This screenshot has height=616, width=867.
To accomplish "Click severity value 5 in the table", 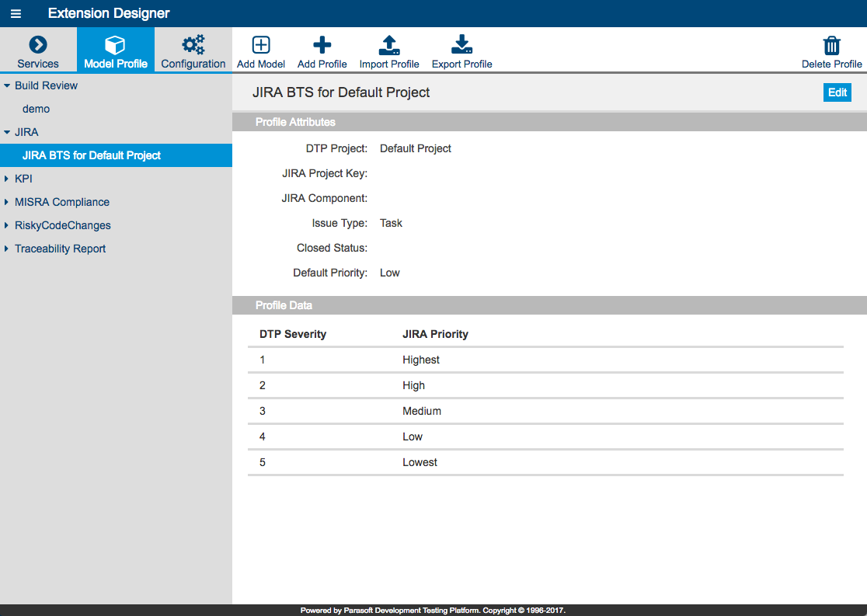I will coord(262,462).
